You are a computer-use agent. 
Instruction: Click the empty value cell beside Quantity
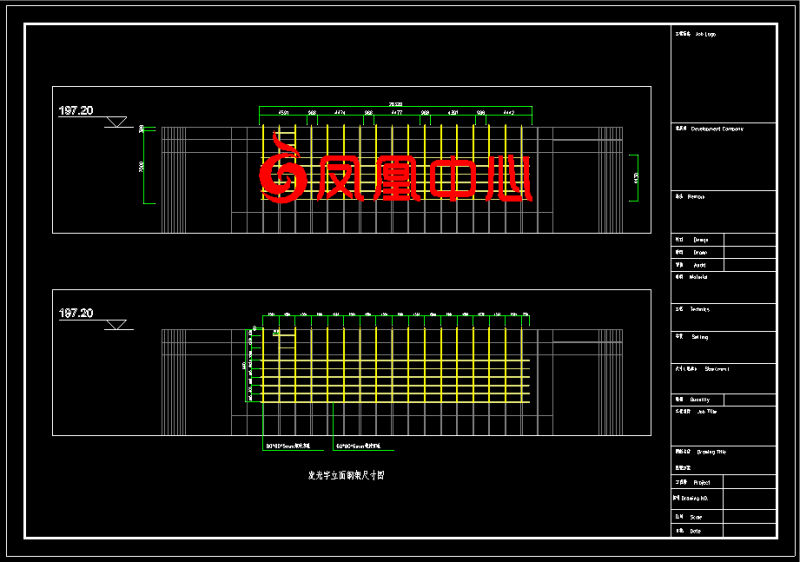[x=750, y=399]
